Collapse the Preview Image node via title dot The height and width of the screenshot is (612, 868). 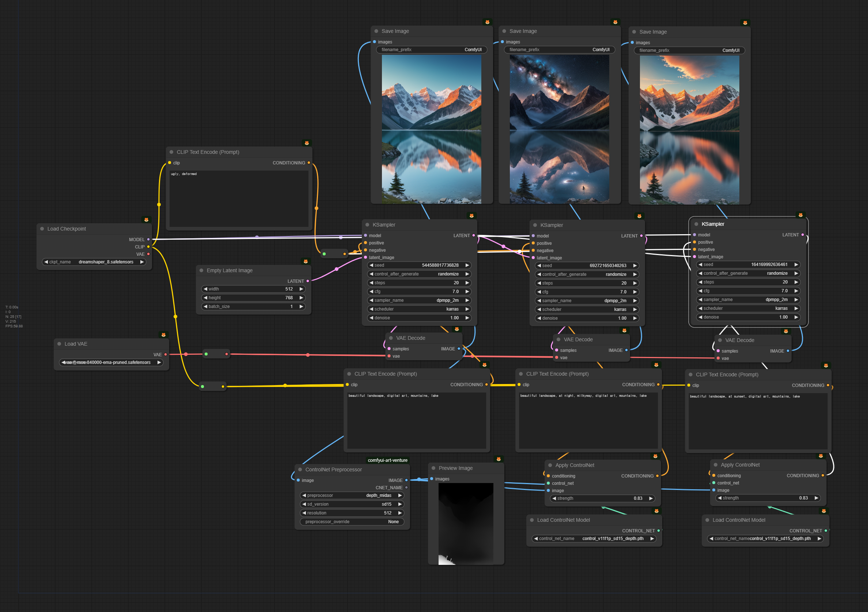tap(433, 468)
